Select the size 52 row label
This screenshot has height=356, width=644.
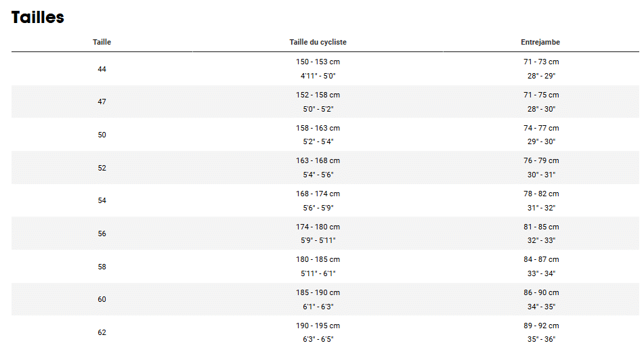(x=102, y=168)
